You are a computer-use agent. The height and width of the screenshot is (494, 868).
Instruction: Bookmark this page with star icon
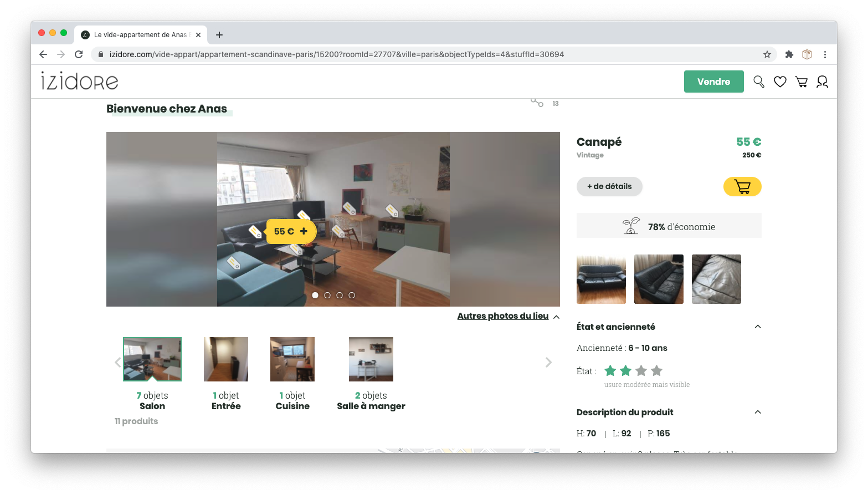pos(767,54)
